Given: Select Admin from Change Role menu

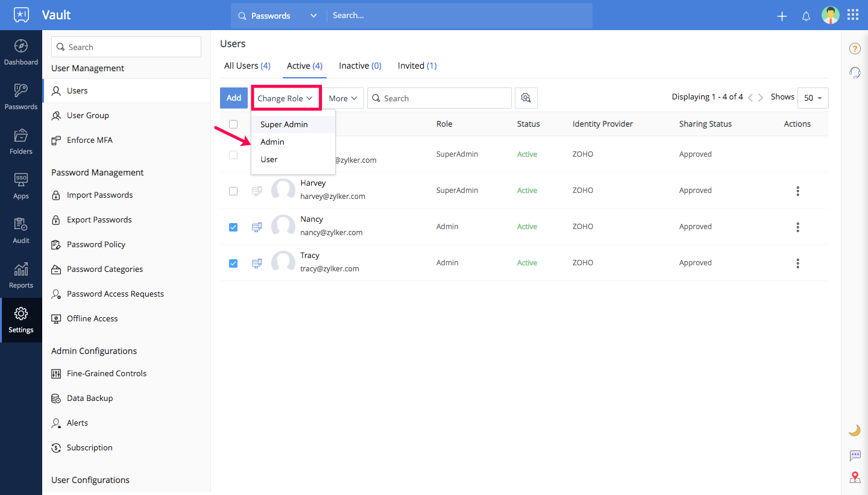Looking at the screenshot, I should tap(272, 142).
